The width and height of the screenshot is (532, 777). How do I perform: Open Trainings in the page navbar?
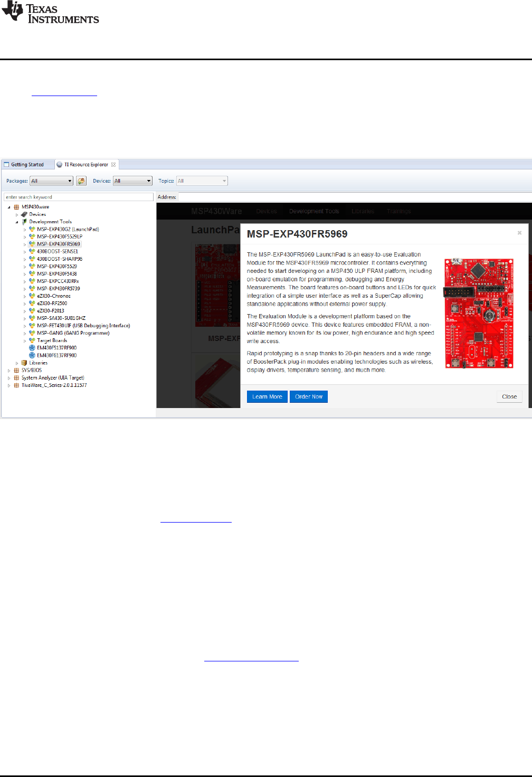(x=398, y=211)
